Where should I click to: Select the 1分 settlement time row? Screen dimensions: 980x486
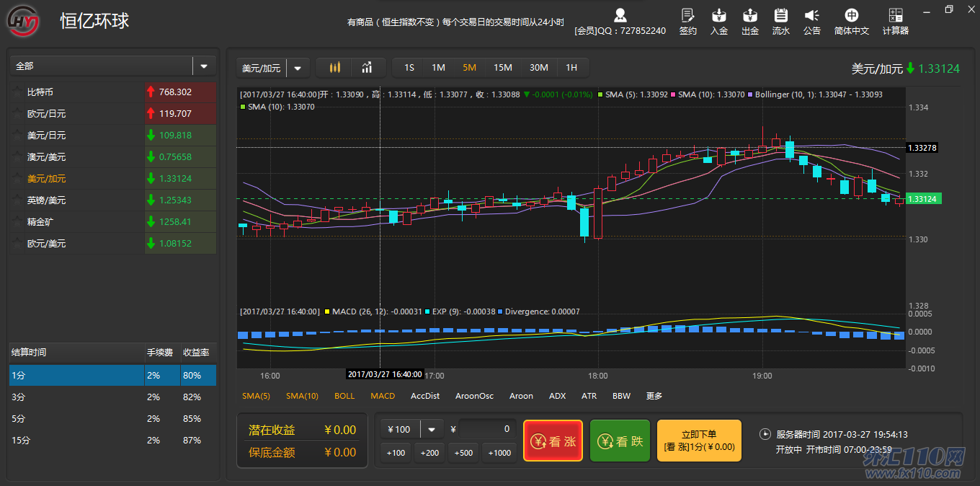pyautogui.click(x=112, y=375)
